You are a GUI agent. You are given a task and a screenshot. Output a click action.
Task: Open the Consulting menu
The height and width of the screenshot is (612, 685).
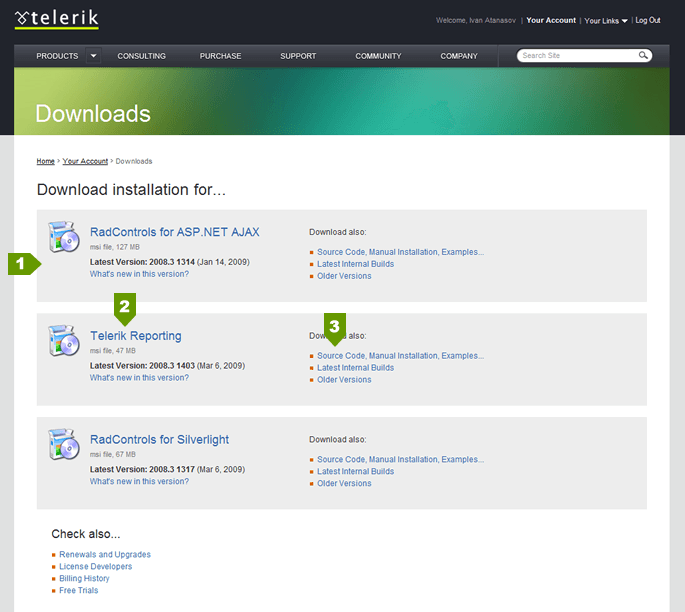point(142,56)
